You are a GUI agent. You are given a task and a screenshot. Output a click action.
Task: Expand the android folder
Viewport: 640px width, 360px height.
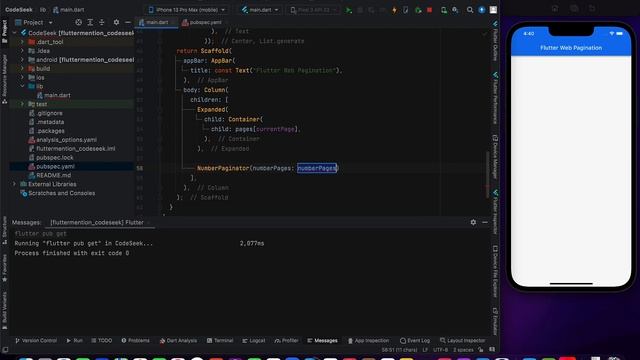[22, 60]
